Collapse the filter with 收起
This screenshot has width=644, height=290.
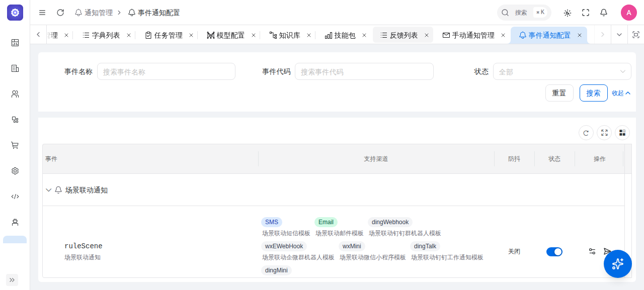[x=621, y=93]
